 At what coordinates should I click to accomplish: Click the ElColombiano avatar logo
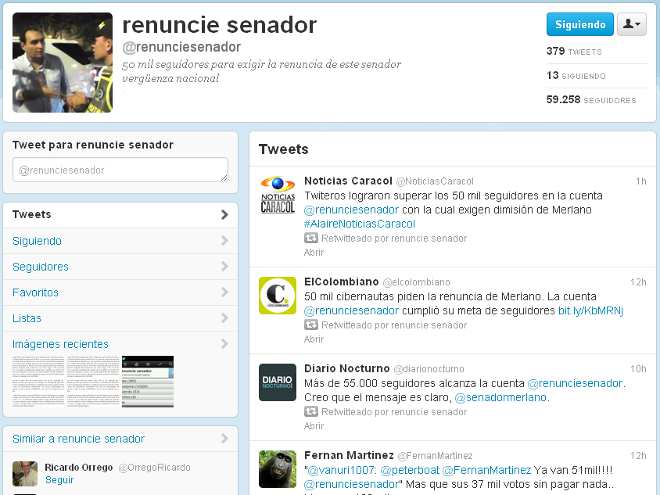point(277,295)
